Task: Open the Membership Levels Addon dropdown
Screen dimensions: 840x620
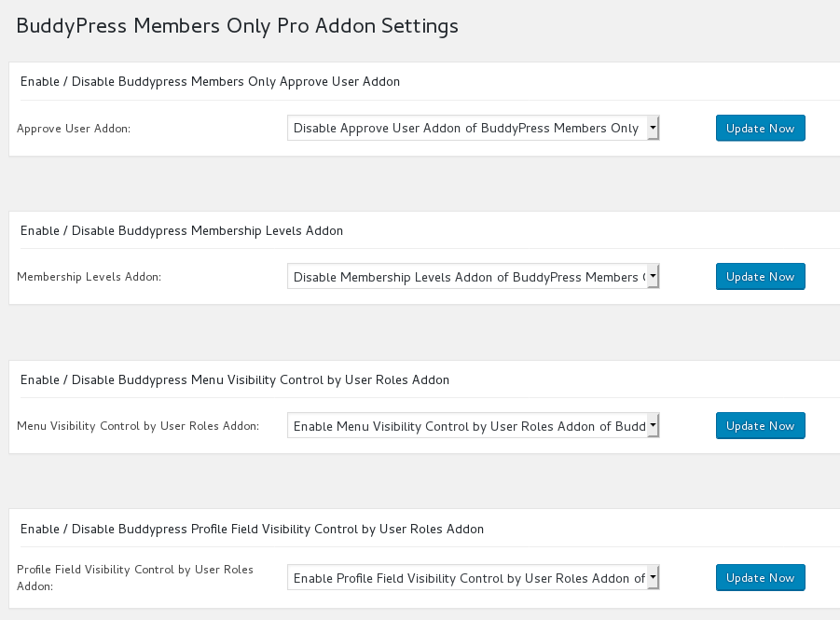Action: point(466,276)
